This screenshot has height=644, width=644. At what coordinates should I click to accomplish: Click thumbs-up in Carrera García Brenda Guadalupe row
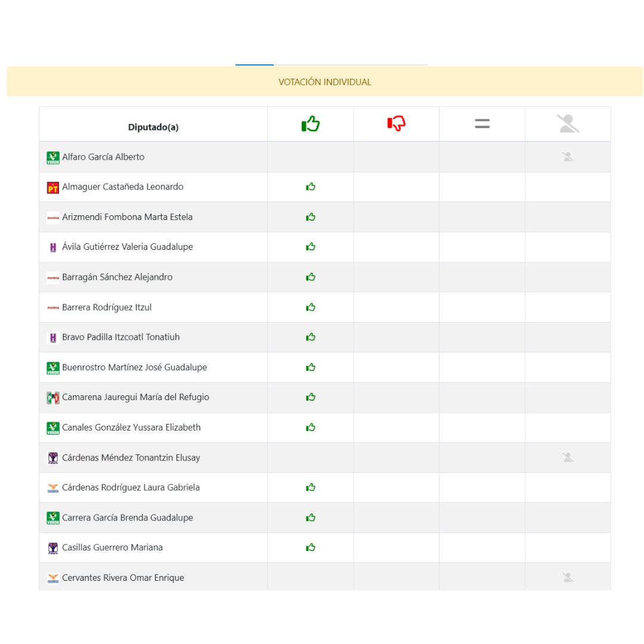(311, 518)
